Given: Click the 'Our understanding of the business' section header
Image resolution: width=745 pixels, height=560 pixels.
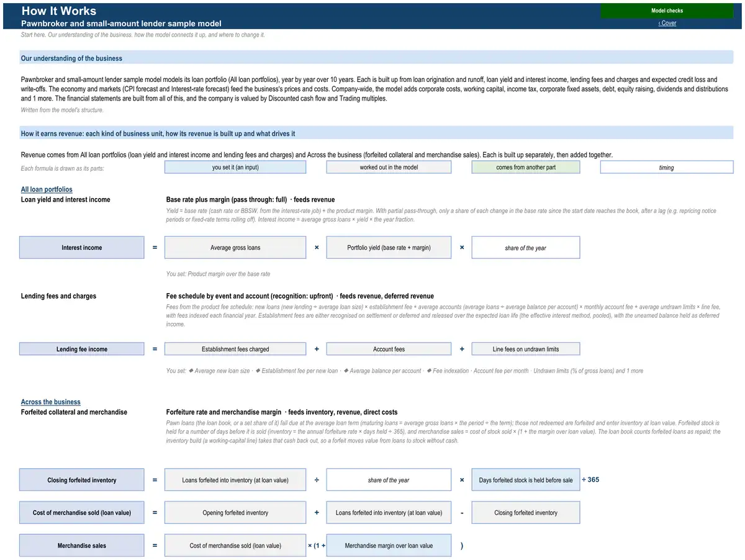Looking at the screenshot, I should (x=376, y=58).
